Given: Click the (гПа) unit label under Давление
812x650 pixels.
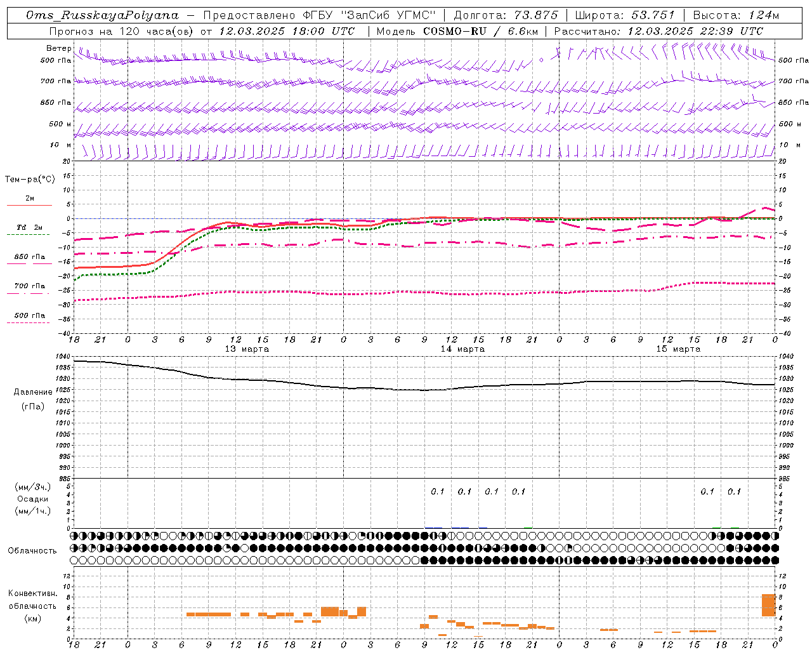Looking at the screenshot, I should coord(33,407).
